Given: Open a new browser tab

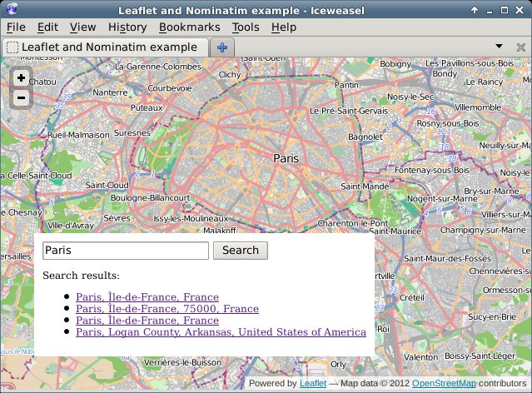Looking at the screenshot, I should [x=222, y=47].
